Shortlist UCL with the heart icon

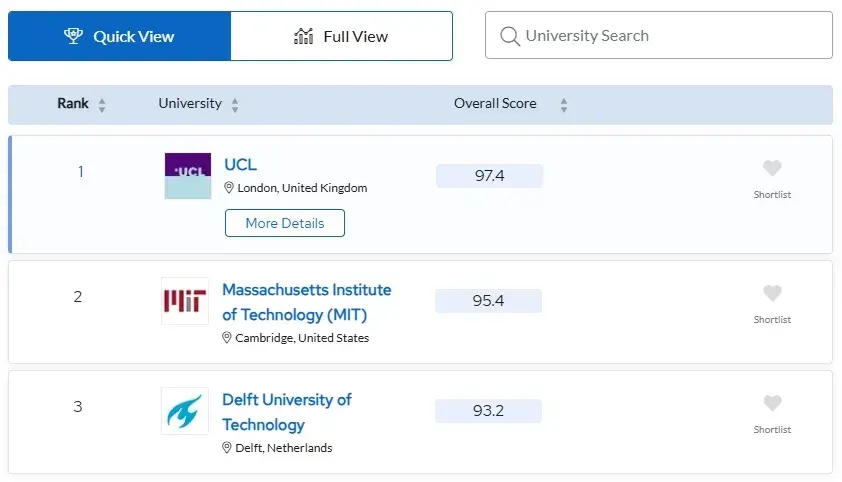[772, 169]
